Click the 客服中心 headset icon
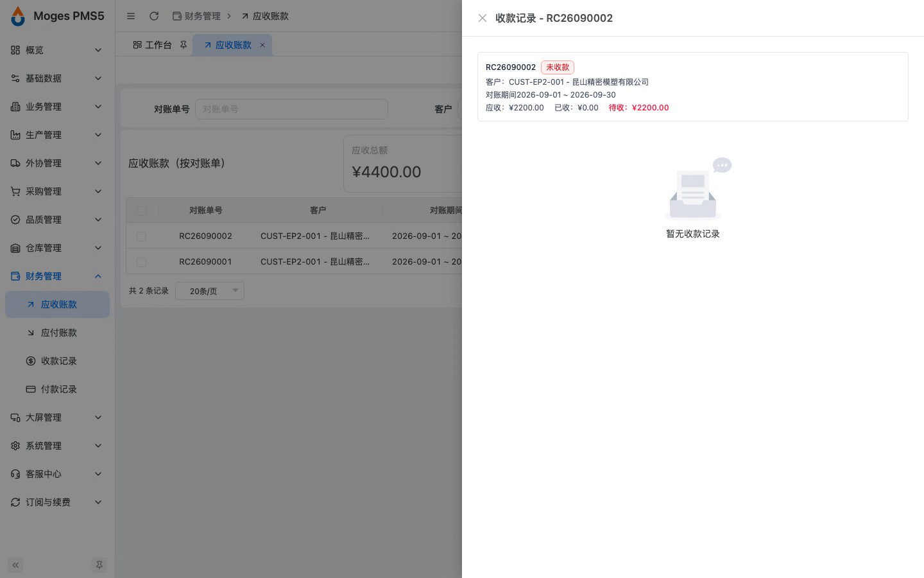Screen dimensions: 924x578 (x=15, y=474)
